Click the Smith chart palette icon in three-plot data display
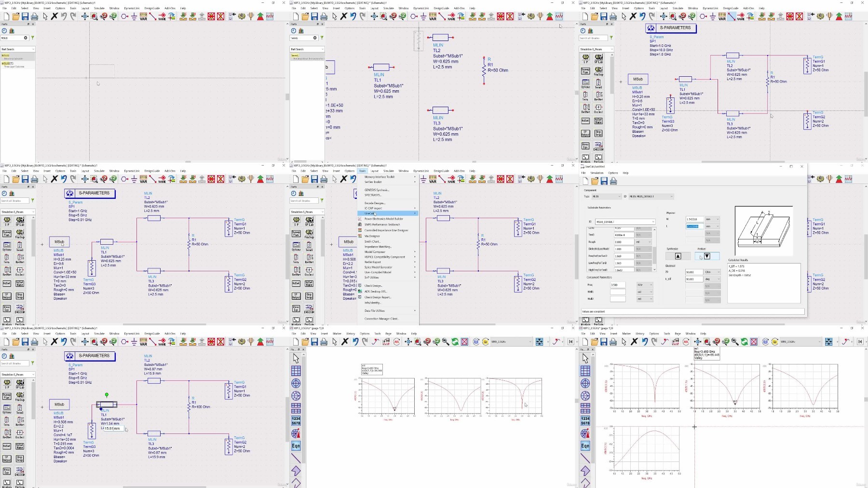This screenshot has width=868, height=488. [296, 396]
